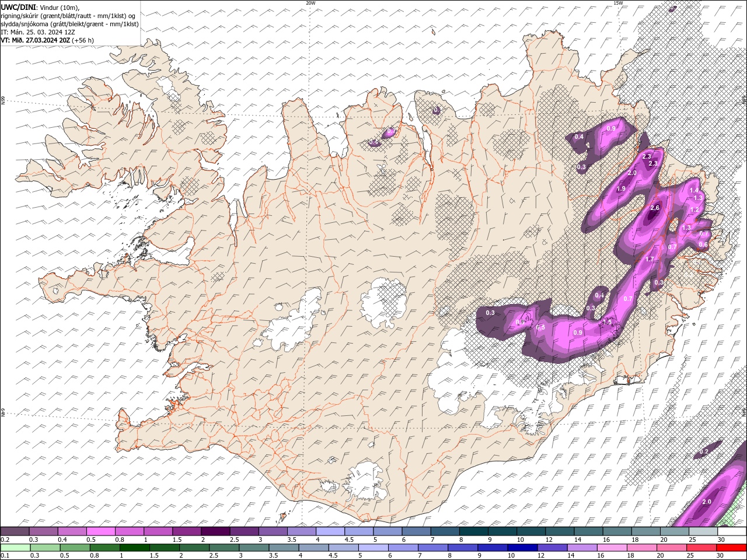This screenshot has height=560, width=747.
Task: Pick the 0.5 swatch in the upper legend row
Action: click(x=101, y=531)
